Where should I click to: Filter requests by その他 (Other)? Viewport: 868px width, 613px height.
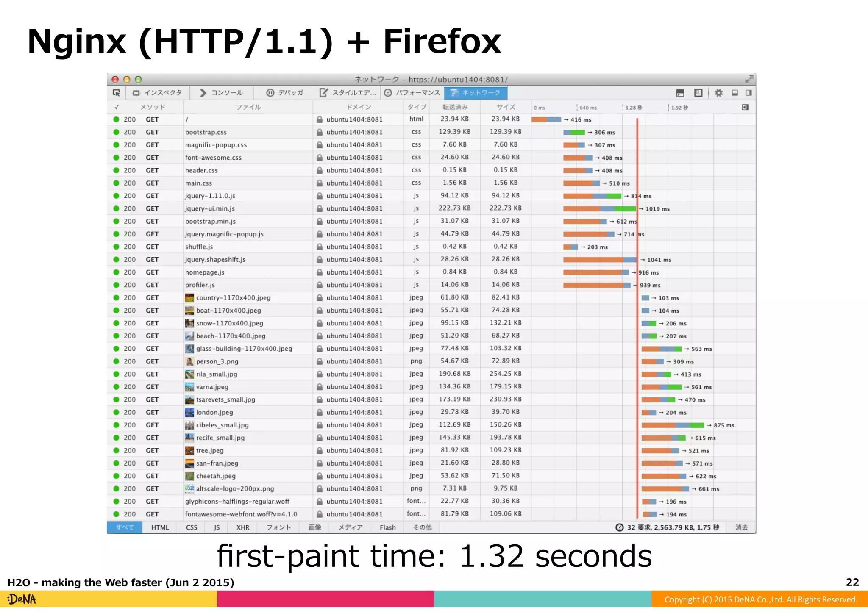tap(423, 527)
